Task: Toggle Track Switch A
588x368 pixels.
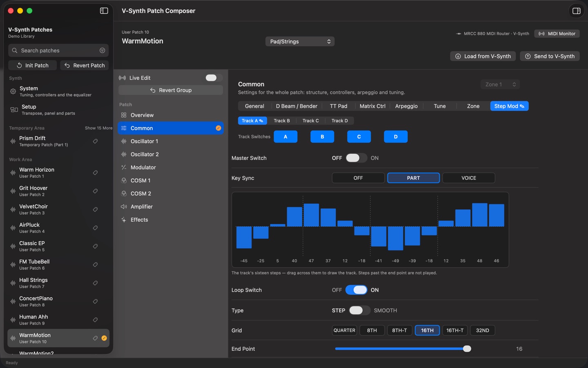Action: 285,137
